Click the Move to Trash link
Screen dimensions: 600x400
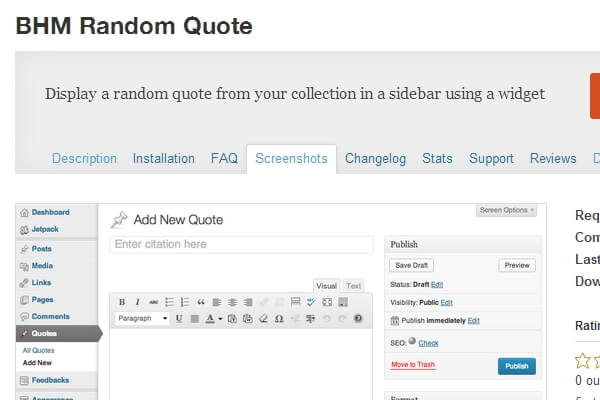[413, 365]
